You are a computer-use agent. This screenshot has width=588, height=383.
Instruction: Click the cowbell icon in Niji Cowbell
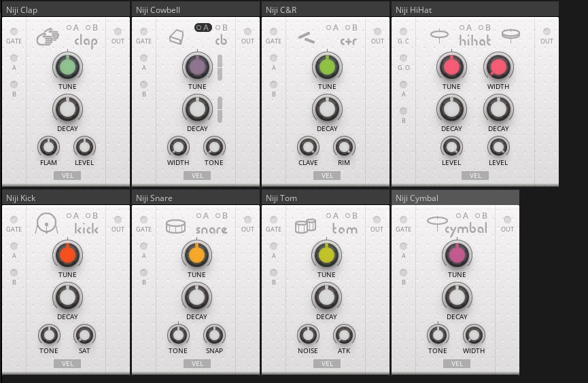pyautogui.click(x=177, y=37)
